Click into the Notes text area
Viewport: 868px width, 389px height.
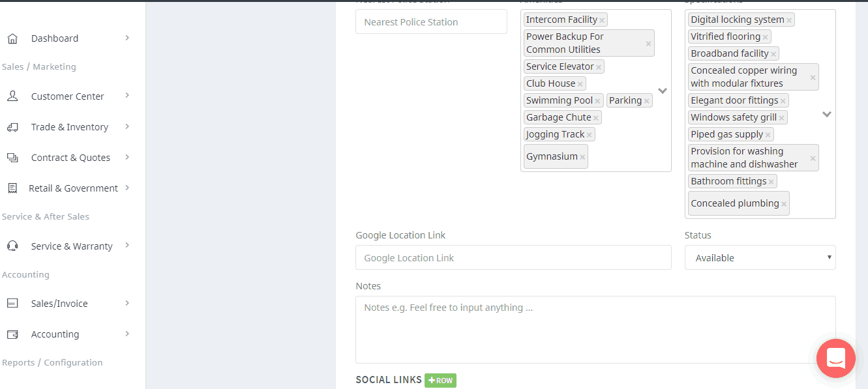tap(595, 330)
